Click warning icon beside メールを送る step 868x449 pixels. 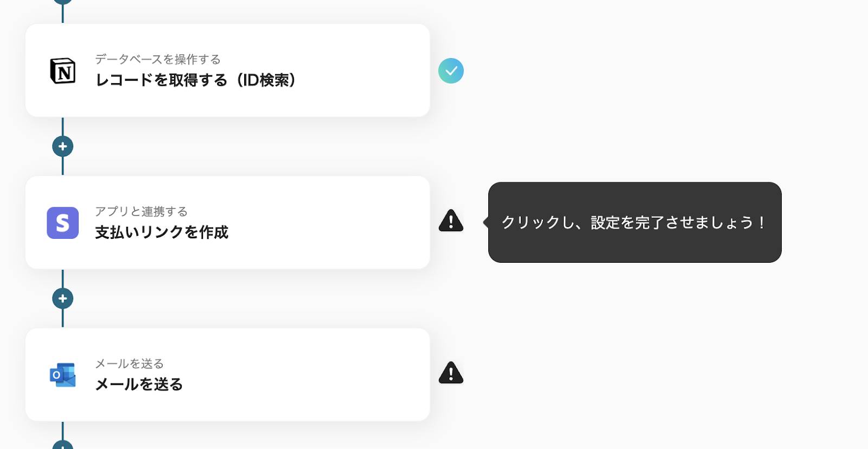coord(451,373)
